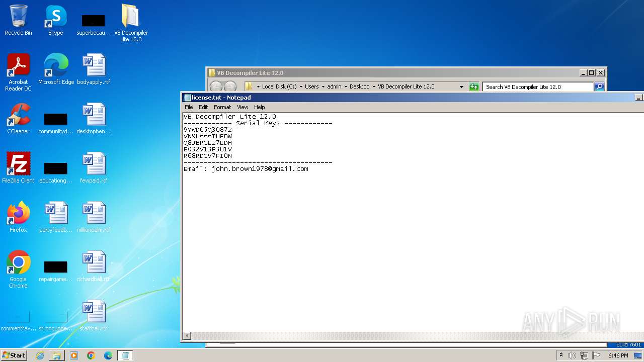The image size is (644, 362).
Task: Launch FileZilla Client shortcut
Action: (x=18, y=168)
